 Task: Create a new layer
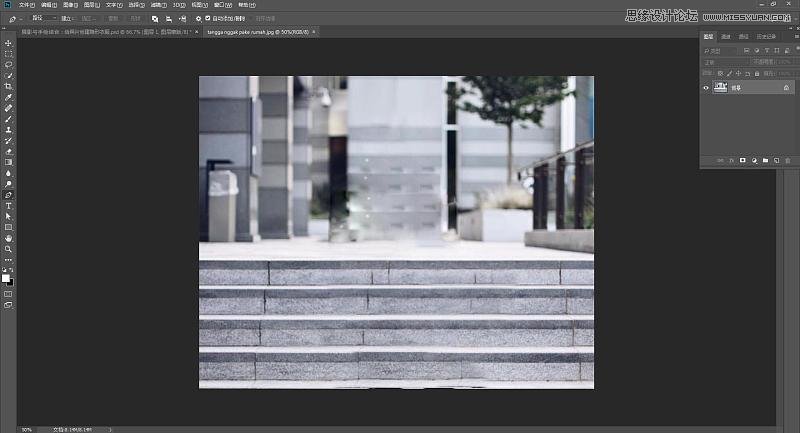click(x=777, y=160)
